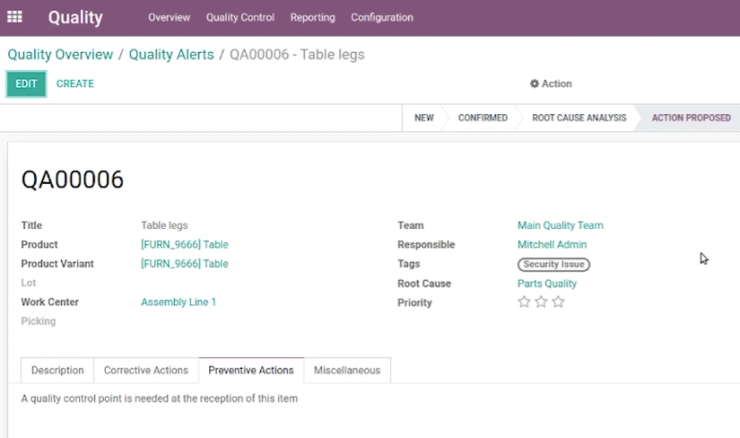Click the Priority field label
Image resolution: width=740 pixels, height=438 pixels.
coord(414,303)
